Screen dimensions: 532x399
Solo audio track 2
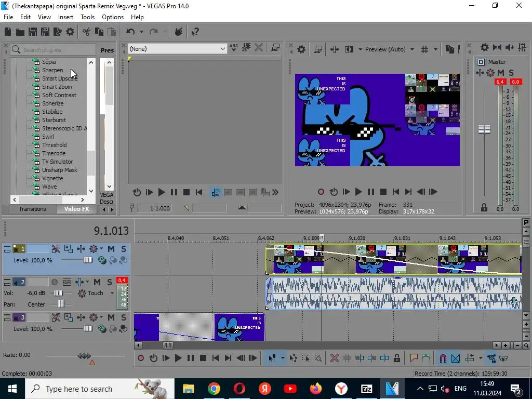pyautogui.click(x=110, y=282)
